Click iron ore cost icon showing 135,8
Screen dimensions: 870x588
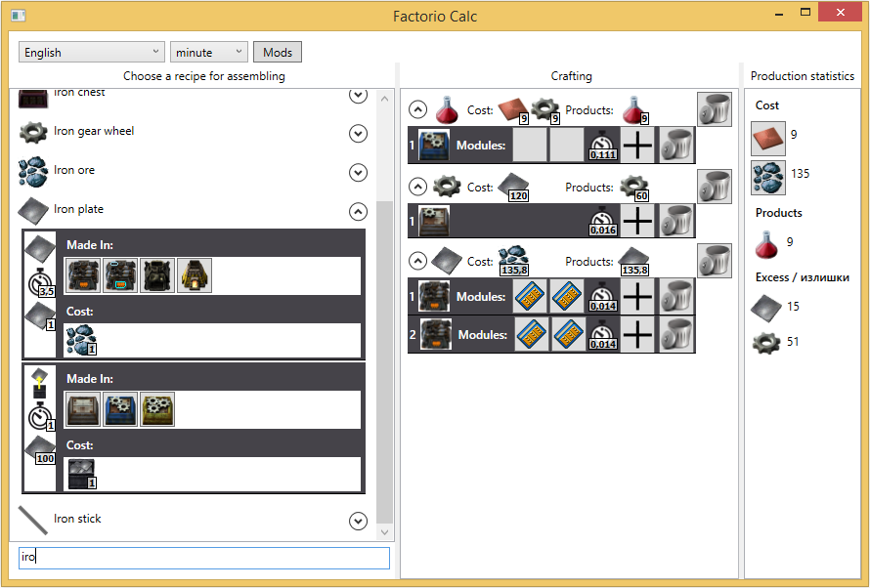point(513,261)
